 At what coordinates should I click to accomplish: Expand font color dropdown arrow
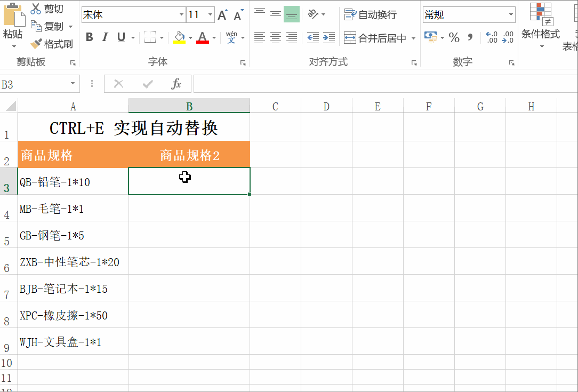coord(214,38)
